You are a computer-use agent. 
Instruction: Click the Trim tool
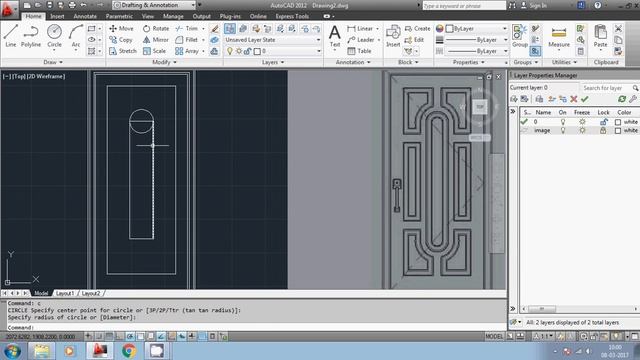[x=187, y=29]
